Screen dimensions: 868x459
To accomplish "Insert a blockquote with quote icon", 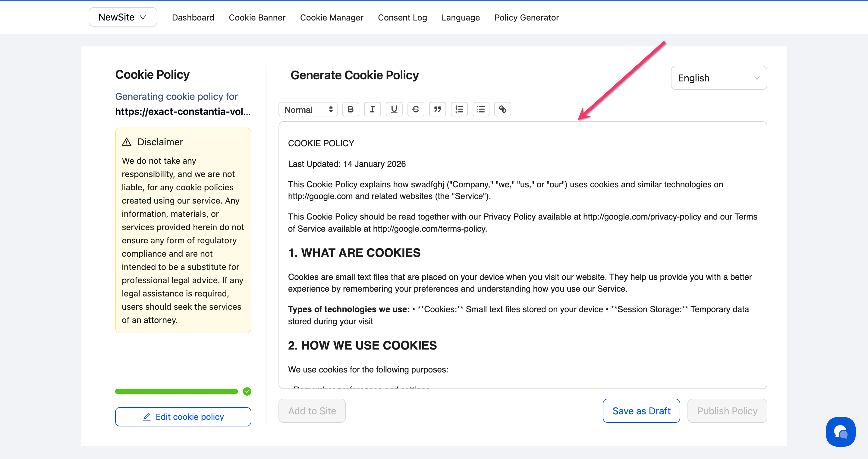I will click(x=437, y=109).
